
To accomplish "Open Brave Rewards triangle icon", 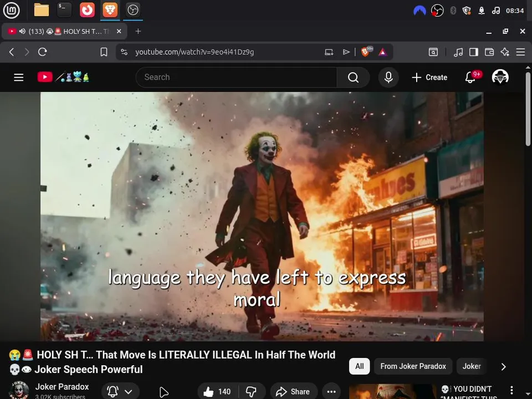I will point(383,52).
